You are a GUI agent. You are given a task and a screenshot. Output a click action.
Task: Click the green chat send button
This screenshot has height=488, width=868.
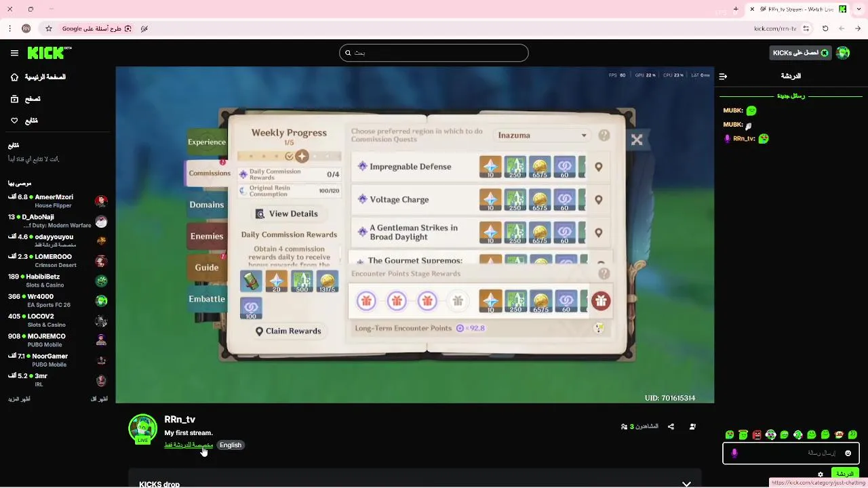pyautogui.click(x=845, y=474)
